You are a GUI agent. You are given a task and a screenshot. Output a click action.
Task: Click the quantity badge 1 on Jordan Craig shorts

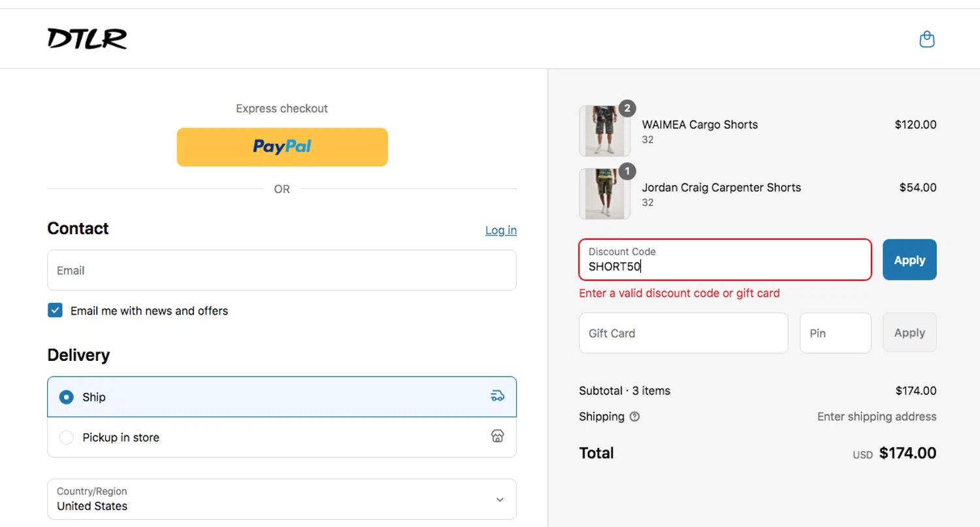point(627,171)
